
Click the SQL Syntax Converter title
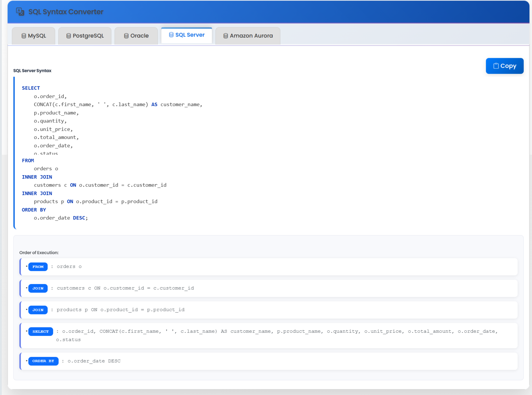(66, 12)
